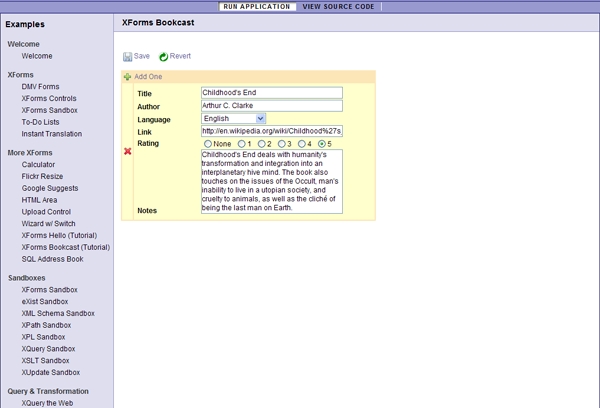The height and width of the screenshot is (408, 600).
Task: Click the Rating field label
Action: click(x=148, y=144)
